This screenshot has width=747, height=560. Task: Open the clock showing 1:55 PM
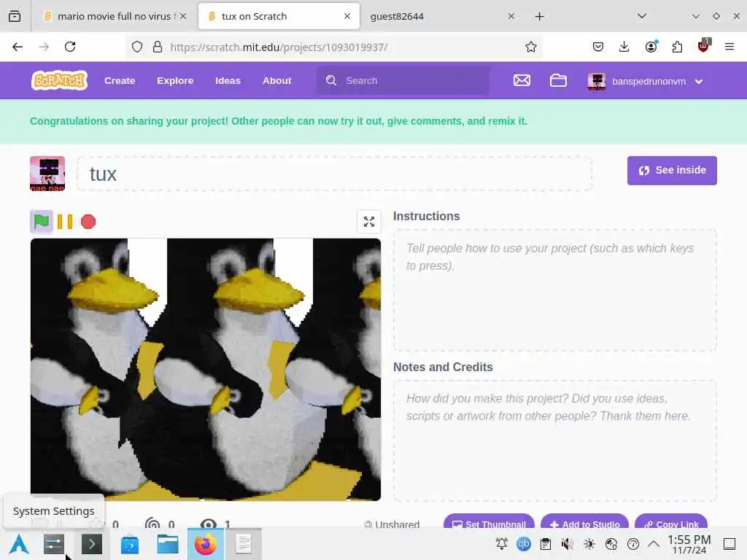coord(689,544)
